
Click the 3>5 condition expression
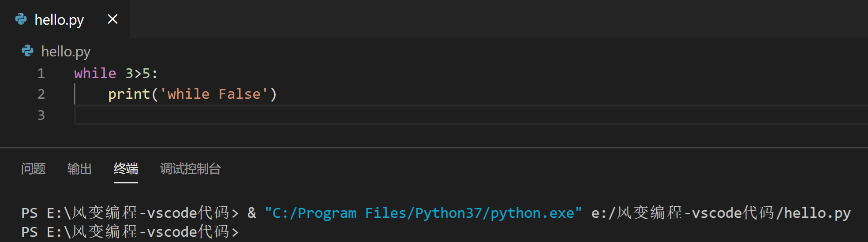pos(138,73)
